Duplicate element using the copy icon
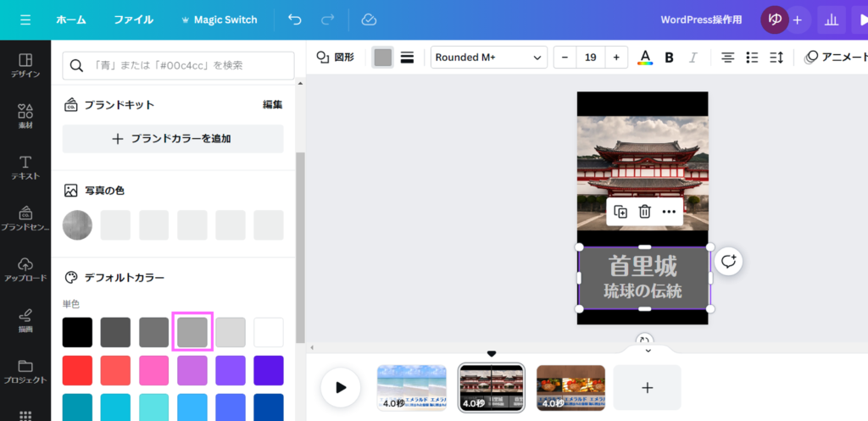The image size is (868, 421). click(620, 212)
